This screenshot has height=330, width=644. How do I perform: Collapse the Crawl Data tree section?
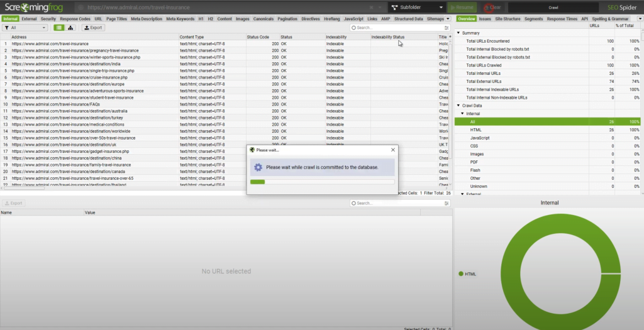click(458, 105)
